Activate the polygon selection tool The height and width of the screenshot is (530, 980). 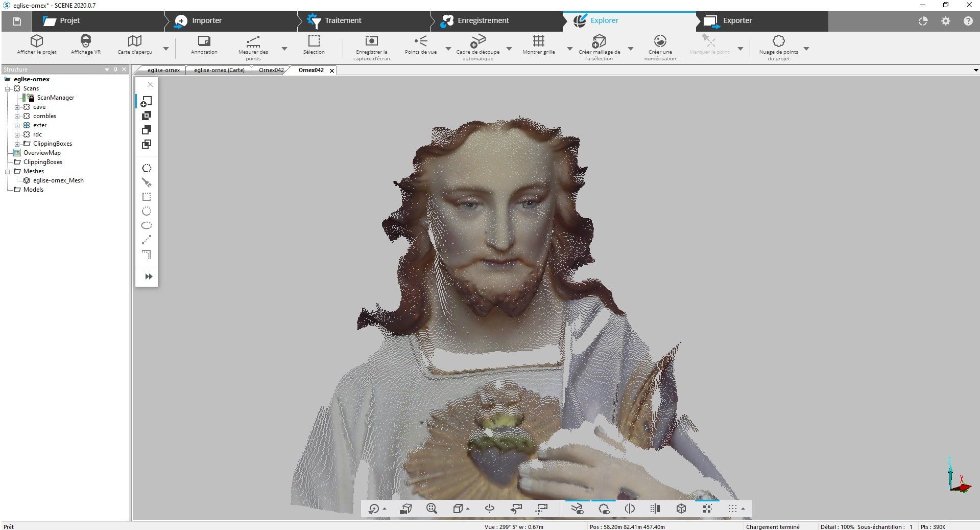click(147, 168)
